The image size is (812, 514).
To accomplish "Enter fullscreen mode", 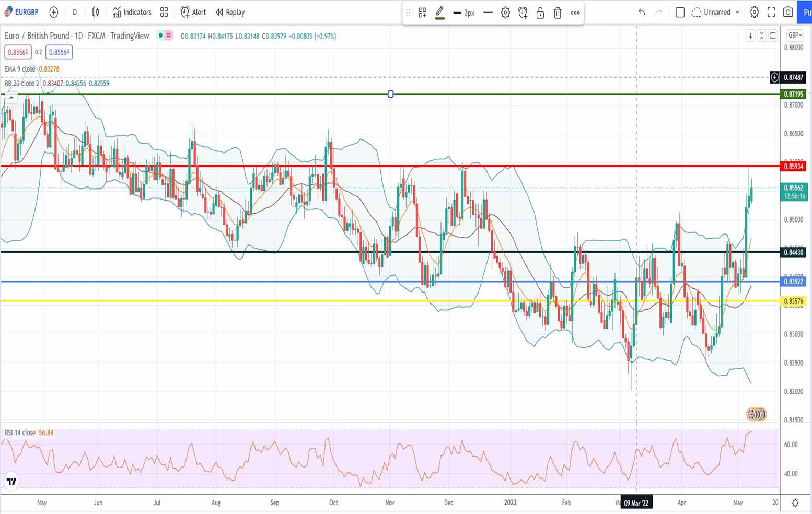I will pos(771,12).
